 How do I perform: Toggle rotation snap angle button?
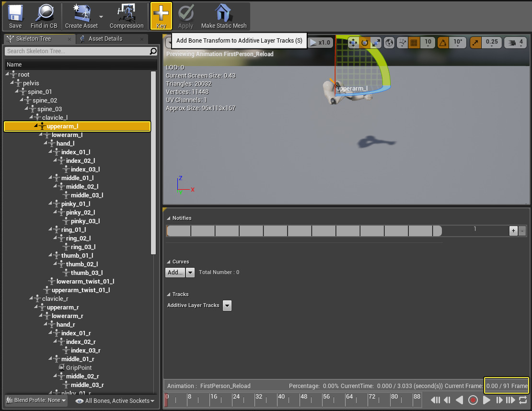444,43
